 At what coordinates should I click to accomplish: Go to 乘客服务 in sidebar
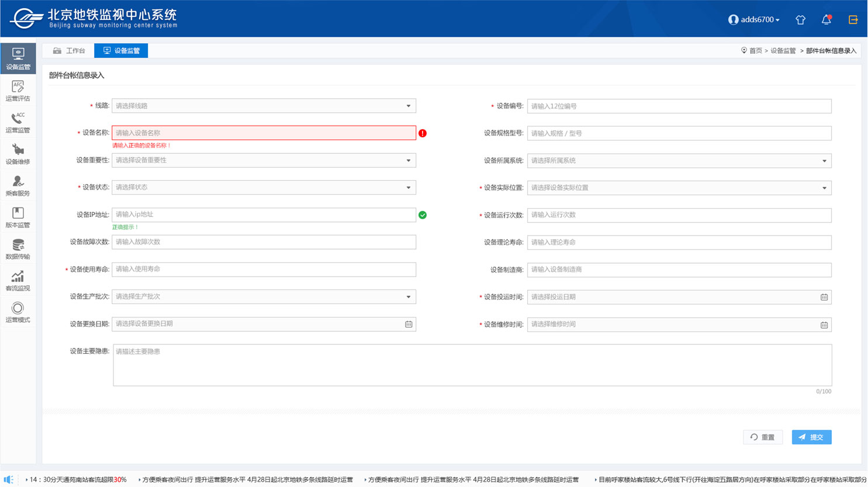18,185
